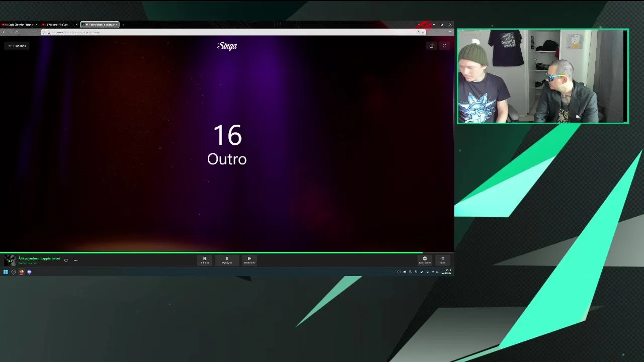Click the song title Äiti pojastaan pappia toivoi
The width and height of the screenshot is (644, 362).
click(x=39, y=258)
